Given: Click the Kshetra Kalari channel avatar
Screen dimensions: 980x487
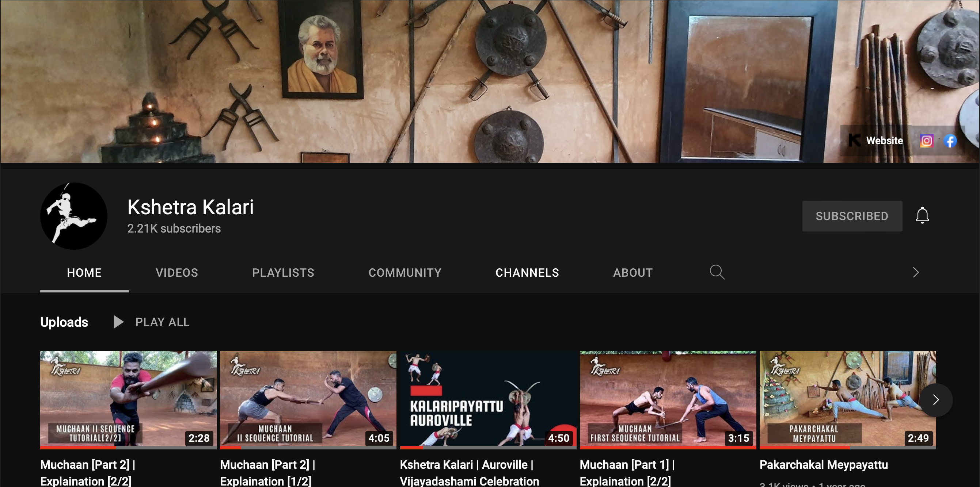Looking at the screenshot, I should click(x=74, y=216).
